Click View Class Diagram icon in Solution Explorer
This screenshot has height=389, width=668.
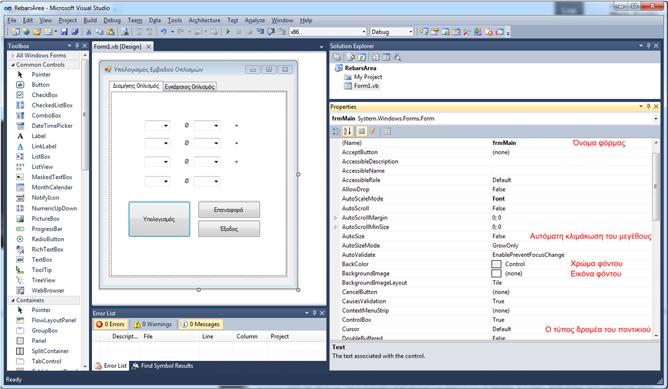click(397, 57)
